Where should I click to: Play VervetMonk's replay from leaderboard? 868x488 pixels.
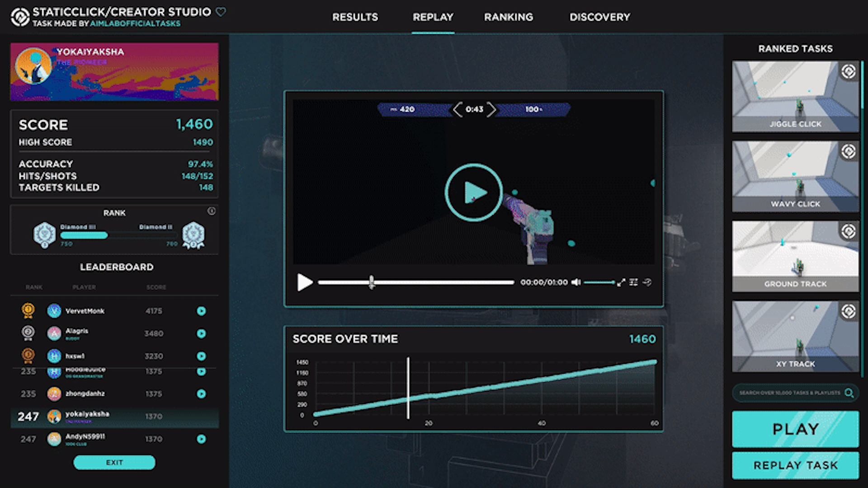coord(201,311)
